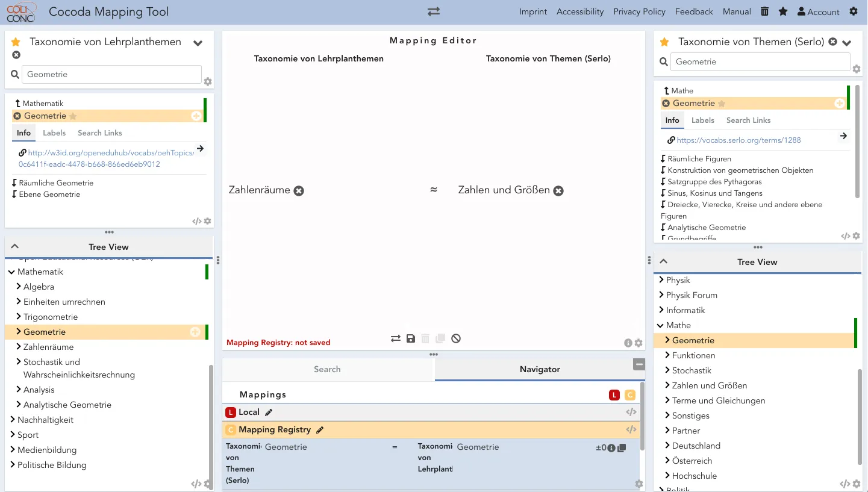
Task: Open Labels tab in Serlo concept detail
Action: click(x=703, y=120)
